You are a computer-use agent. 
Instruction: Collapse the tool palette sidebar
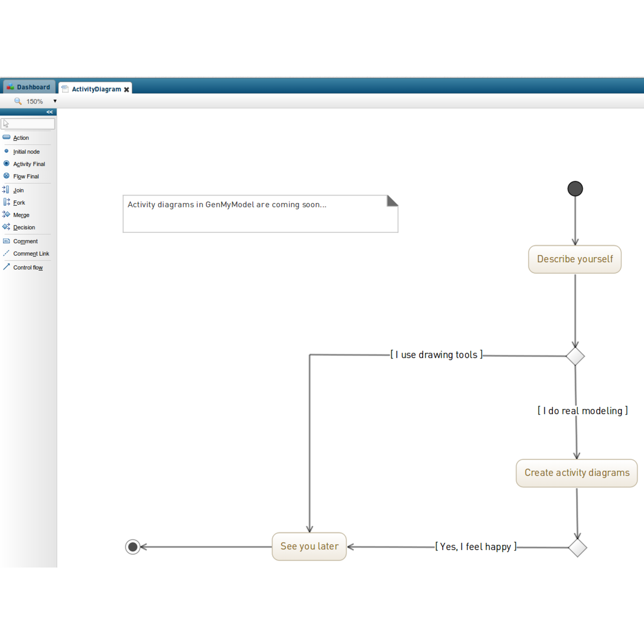click(49, 112)
